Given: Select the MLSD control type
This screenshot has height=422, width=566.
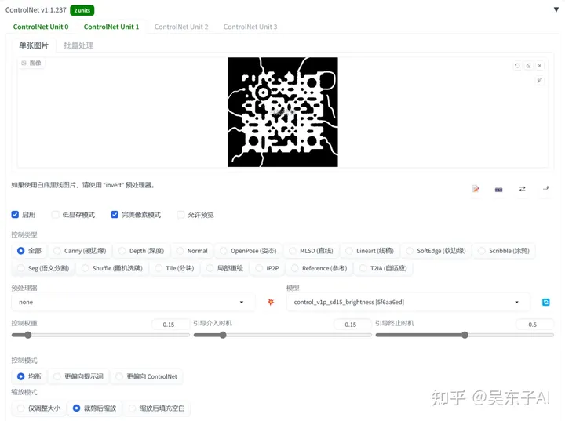Looking at the screenshot, I should click(x=312, y=251).
